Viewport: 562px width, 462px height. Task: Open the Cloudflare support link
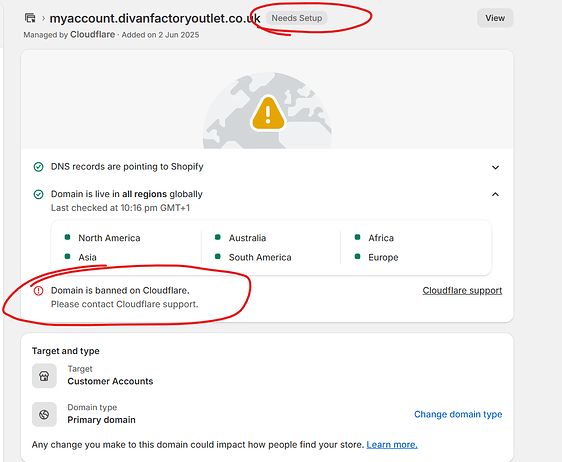pyautogui.click(x=462, y=290)
